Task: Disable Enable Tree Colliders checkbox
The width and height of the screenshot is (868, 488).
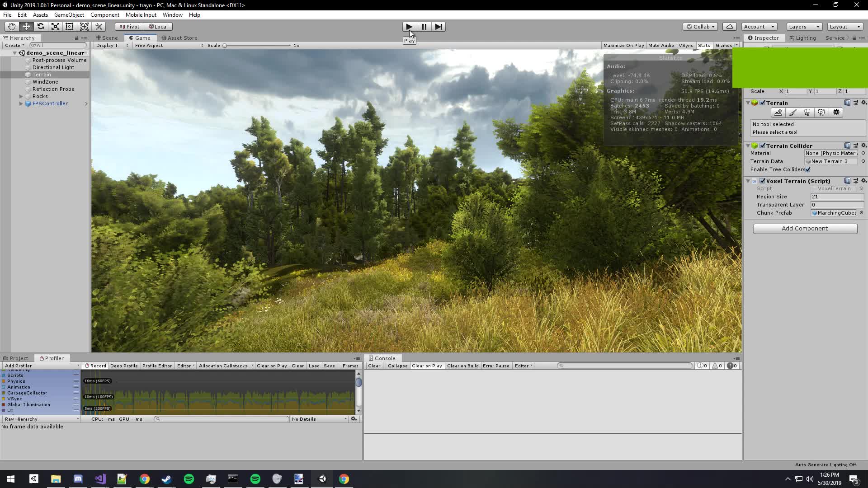Action: pyautogui.click(x=808, y=169)
